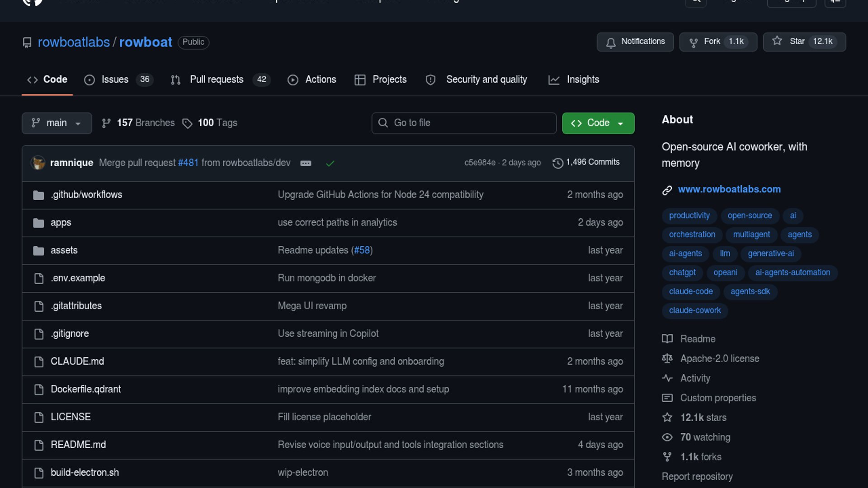Viewport: 868px width, 488px height.
Task: Open the main branch dropdown
Action: pos(57,123)
